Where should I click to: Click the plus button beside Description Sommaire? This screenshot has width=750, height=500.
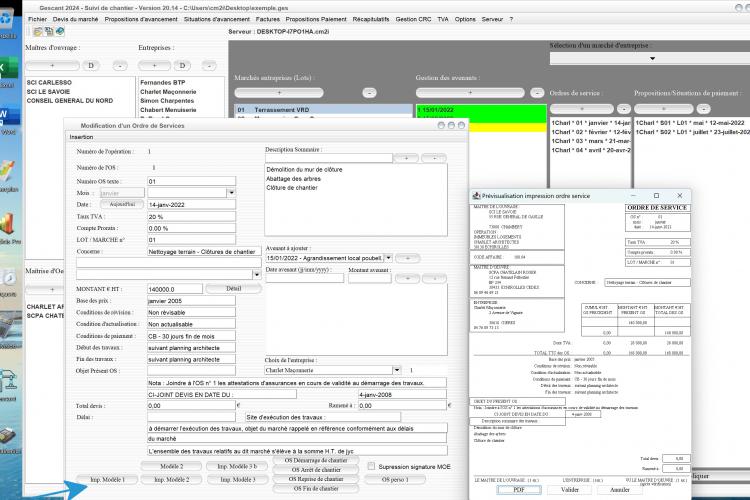tap(407, 158)
